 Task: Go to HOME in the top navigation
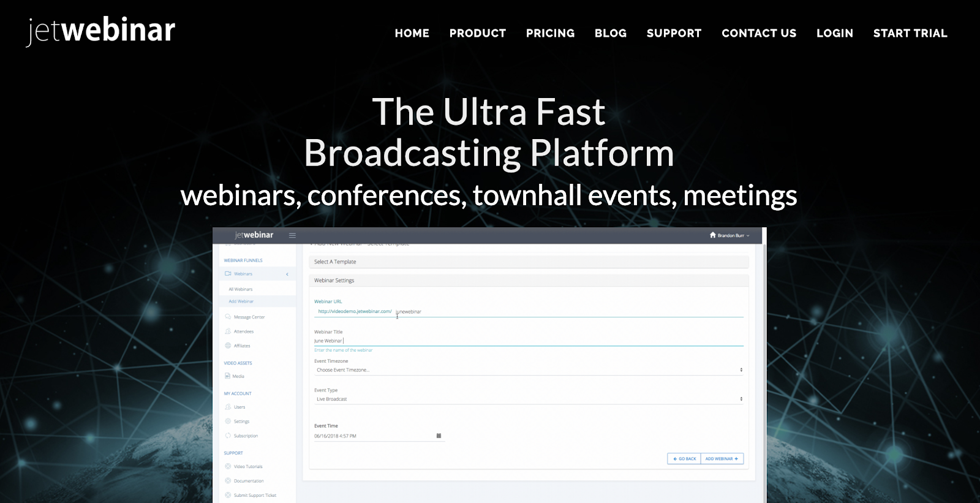[412, 33]
